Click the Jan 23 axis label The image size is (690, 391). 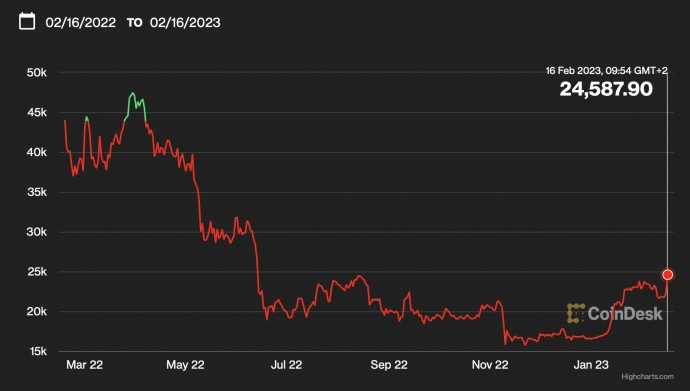point(591,364)
